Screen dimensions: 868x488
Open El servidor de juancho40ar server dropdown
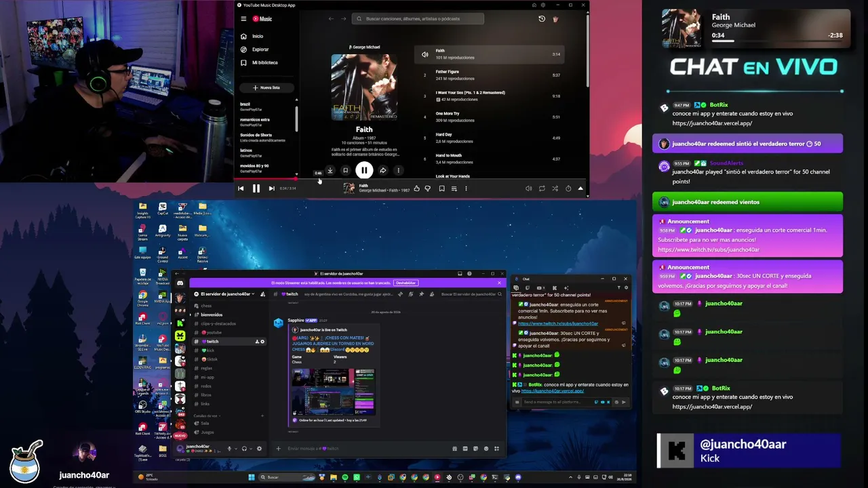coord(224,294)
